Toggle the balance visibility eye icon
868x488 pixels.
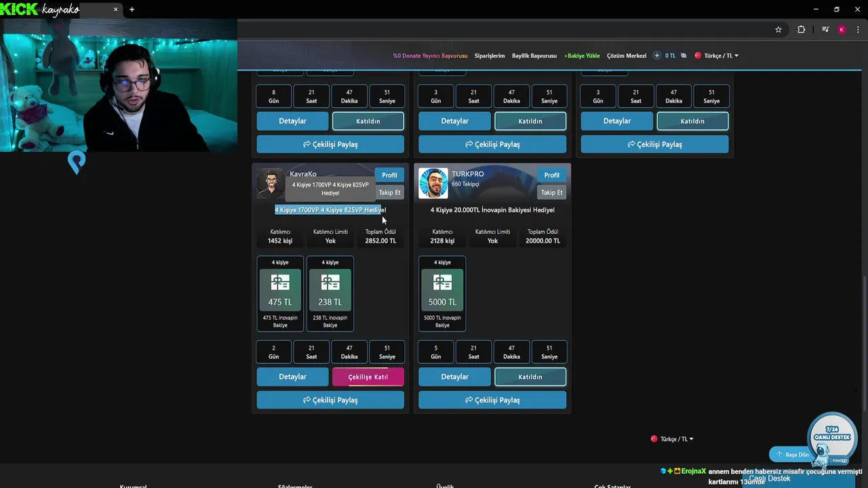(684, 56)
